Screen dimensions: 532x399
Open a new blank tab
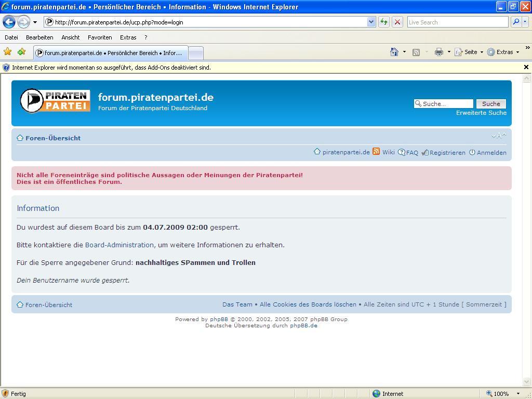point(196,54)
